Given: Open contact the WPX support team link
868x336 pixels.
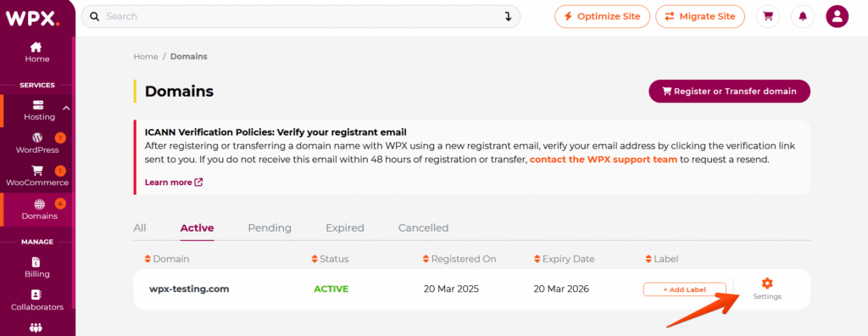Looking at the screenshot, I should 604,160.
